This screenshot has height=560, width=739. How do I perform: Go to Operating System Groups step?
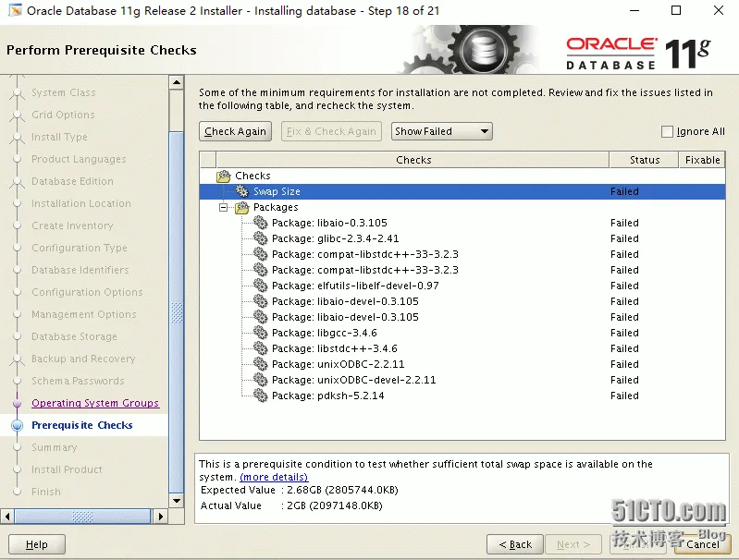click(95, 403)
